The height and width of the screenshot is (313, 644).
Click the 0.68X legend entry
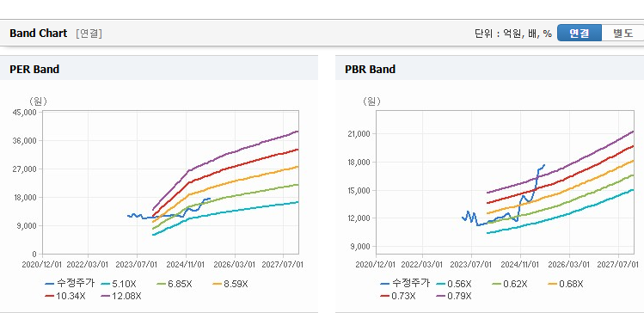pos(566,284)
